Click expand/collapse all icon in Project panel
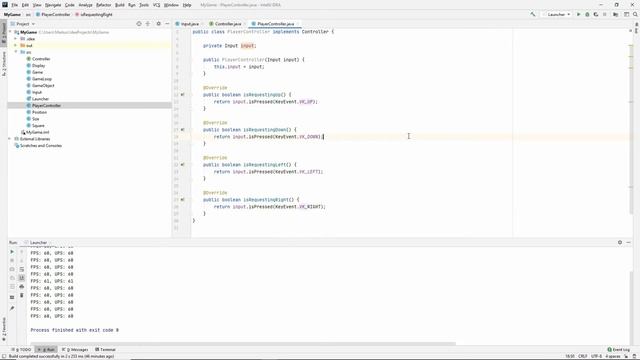 (x=148, y=24)
